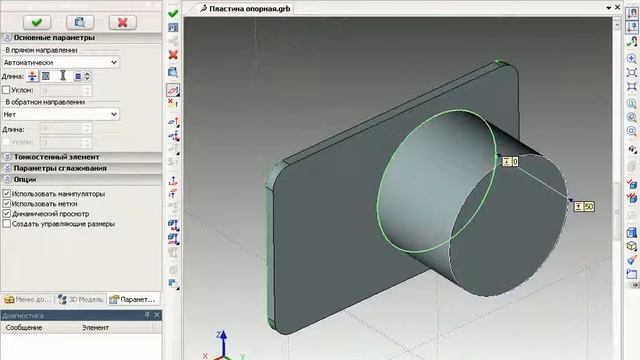Toggle the Динамический просмотр checkbox

coord(6,213)
